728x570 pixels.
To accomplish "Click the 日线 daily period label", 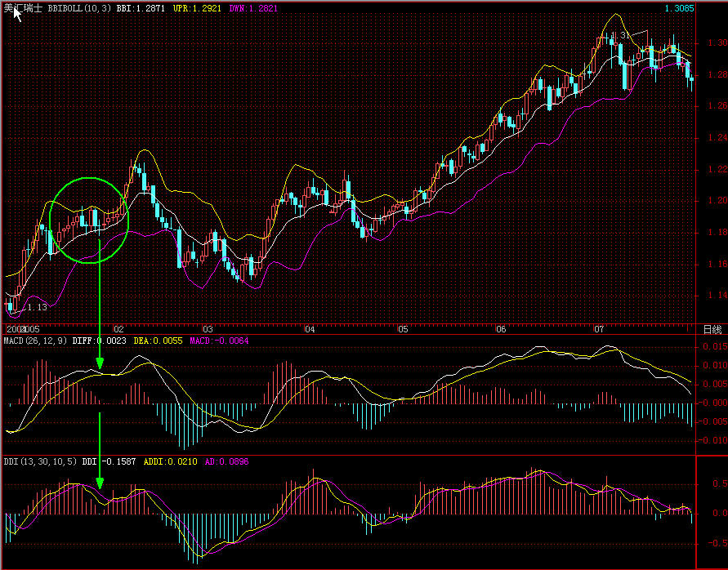I will coord(712,330).
